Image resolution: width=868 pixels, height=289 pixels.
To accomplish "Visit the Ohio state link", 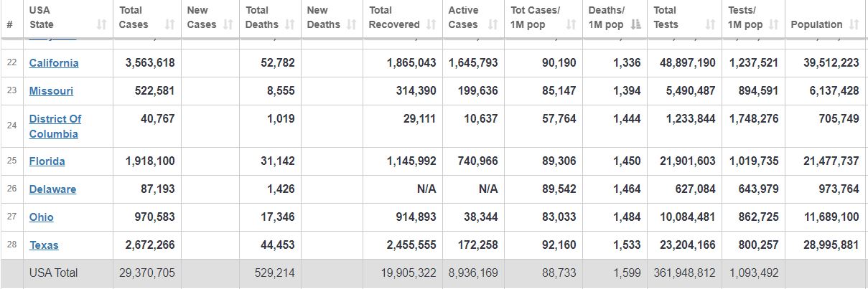I will pos(41,217).
